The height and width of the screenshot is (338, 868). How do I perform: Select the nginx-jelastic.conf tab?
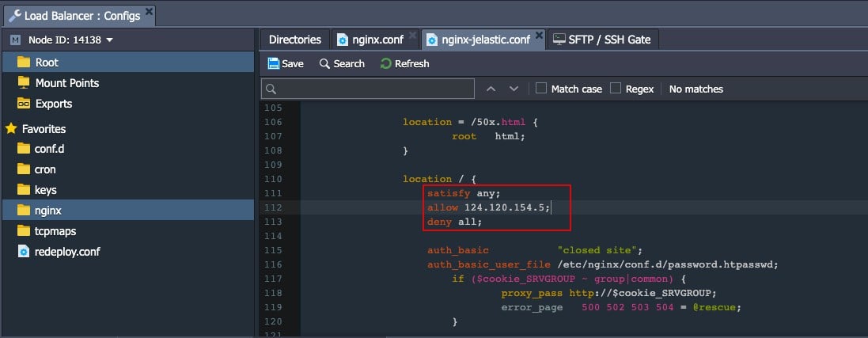483,40
